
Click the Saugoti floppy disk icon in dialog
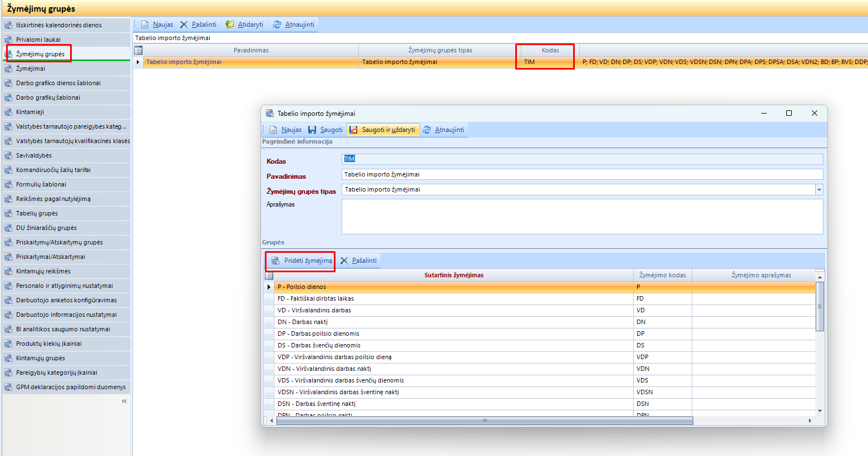click(x=312, y=130)
